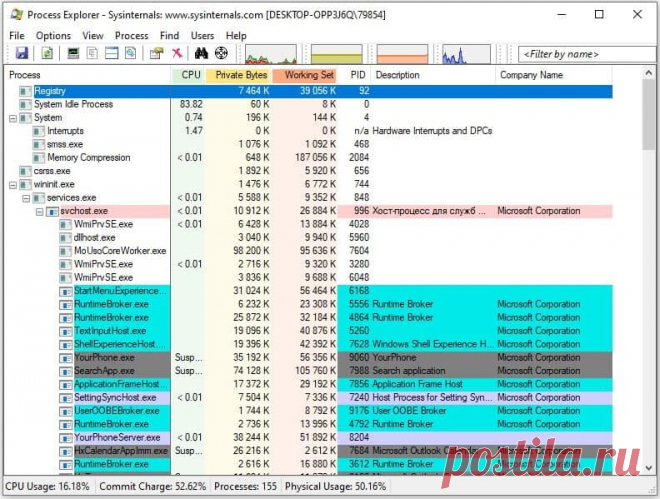The width and height of the screenshot is (660, 499).
Task: Select the csrss.exe process
Action: [x=308, y=171]
